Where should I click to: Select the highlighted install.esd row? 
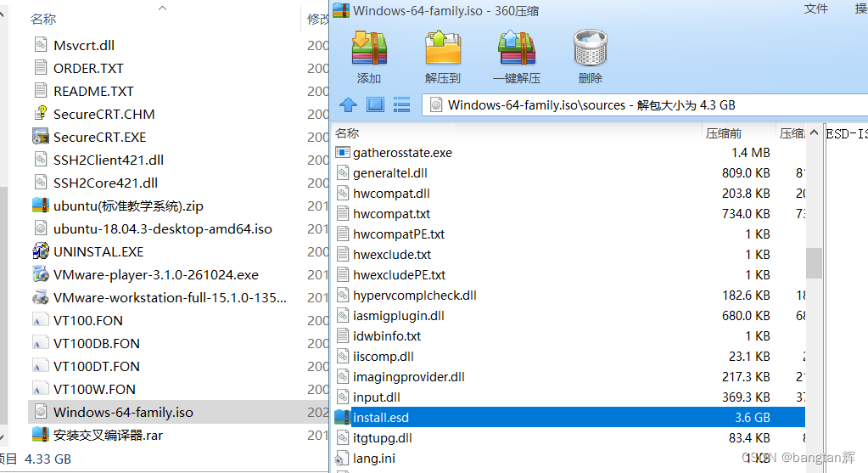coord(569,417)
